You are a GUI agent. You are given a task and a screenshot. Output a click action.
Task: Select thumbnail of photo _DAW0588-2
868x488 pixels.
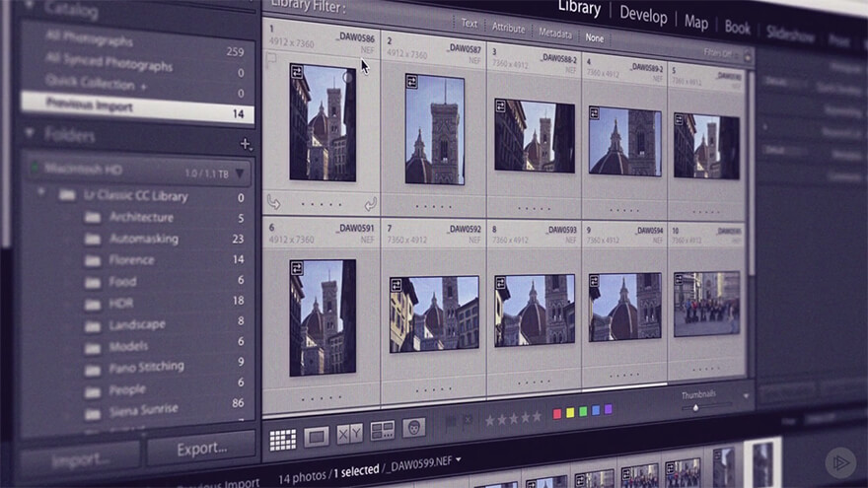(535, 136)
